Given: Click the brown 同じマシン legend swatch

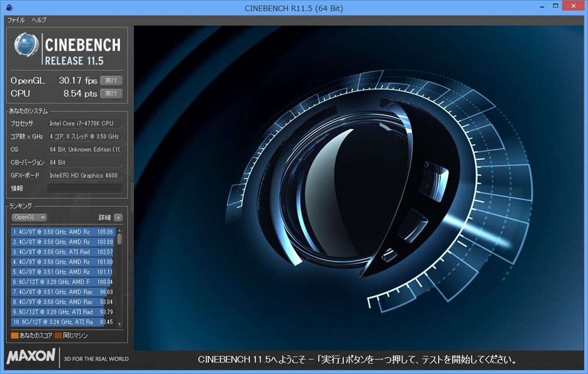Looking at the screenshot, I should (x=58, y=336).
